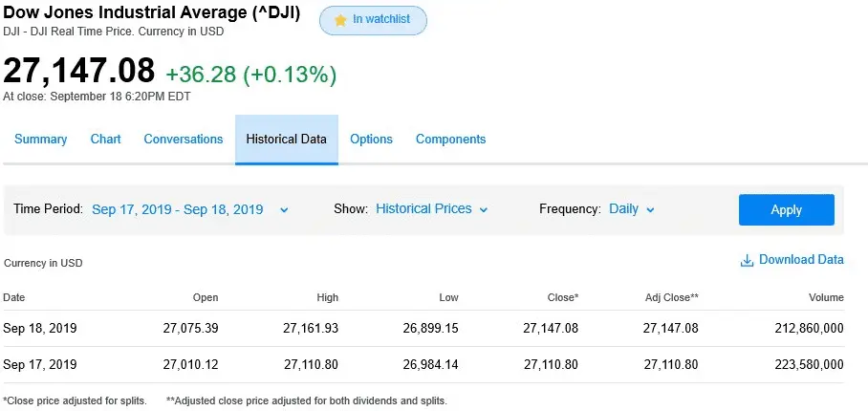The image size is (868, 411).
Task: Click the Sep 18, 2019 date cell
Action: pyautogui.click(x=40, y=328)
